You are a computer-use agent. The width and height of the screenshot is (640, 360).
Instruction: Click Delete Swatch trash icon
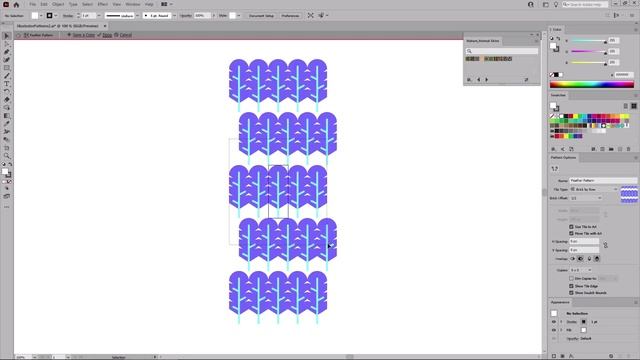(x=629, y=149)
